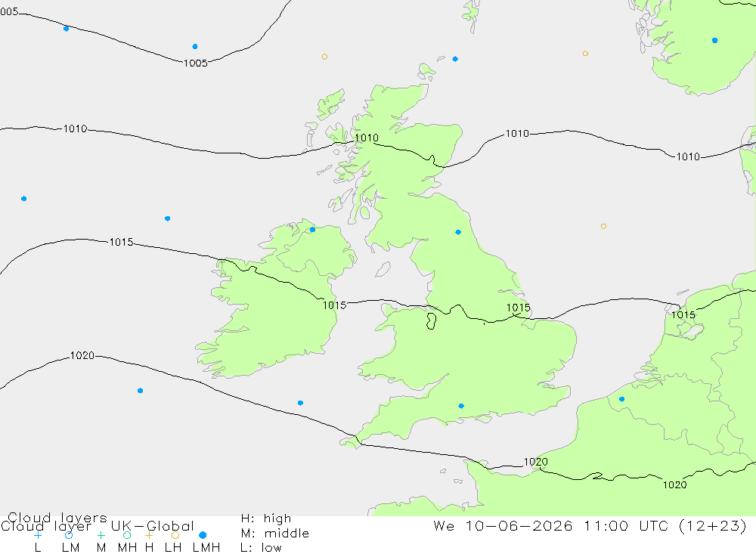756x554 pixels.
Task: Click the filled blue LMH legend dot
Action: [x=203, y=535]
